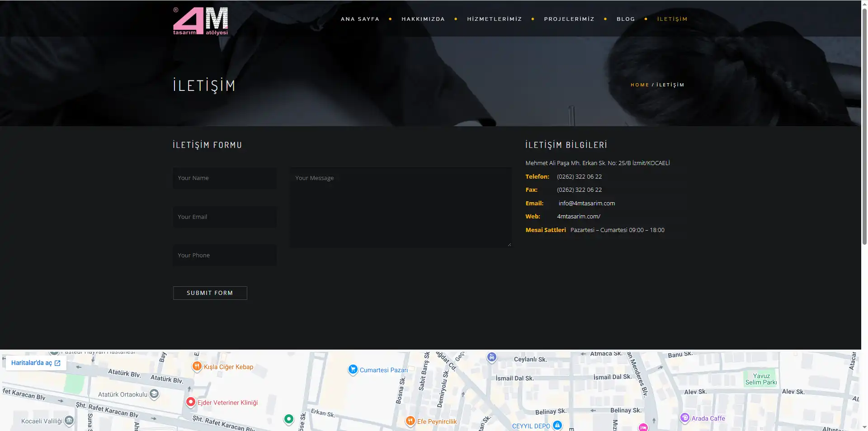Open the BLOG menu item
This screenshot has height=431, width=868.
[626, 19]
